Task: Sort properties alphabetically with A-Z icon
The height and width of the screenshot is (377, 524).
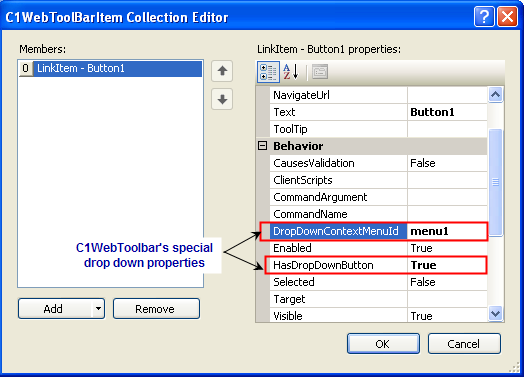Action: coord(291,72)
